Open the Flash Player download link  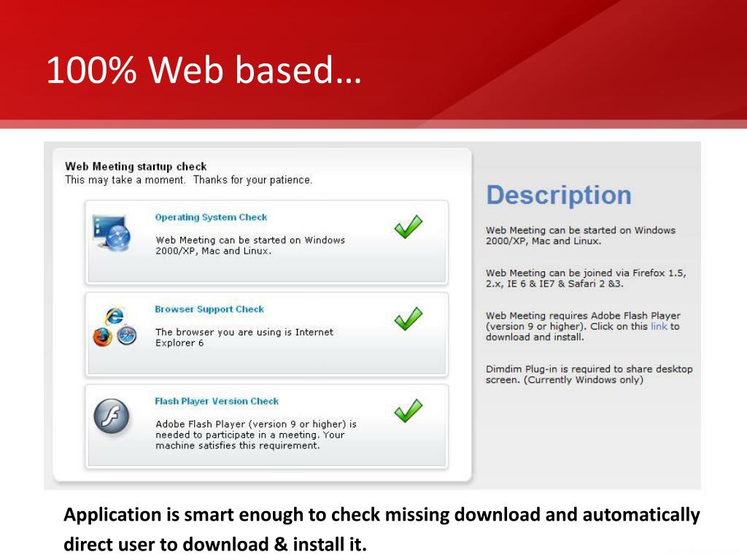(x=659, y=326)
